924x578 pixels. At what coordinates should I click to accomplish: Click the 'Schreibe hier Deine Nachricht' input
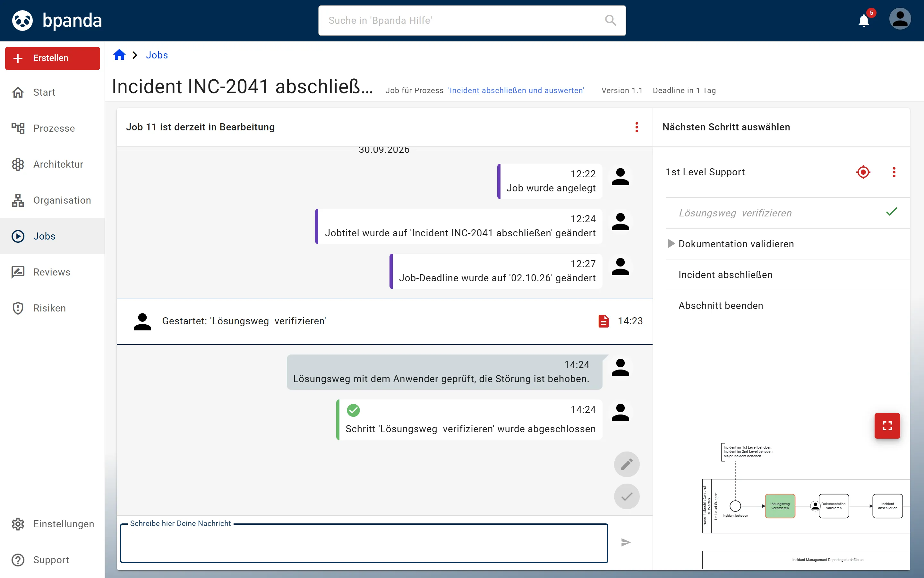pyautogui.click(x=364, y=543)
